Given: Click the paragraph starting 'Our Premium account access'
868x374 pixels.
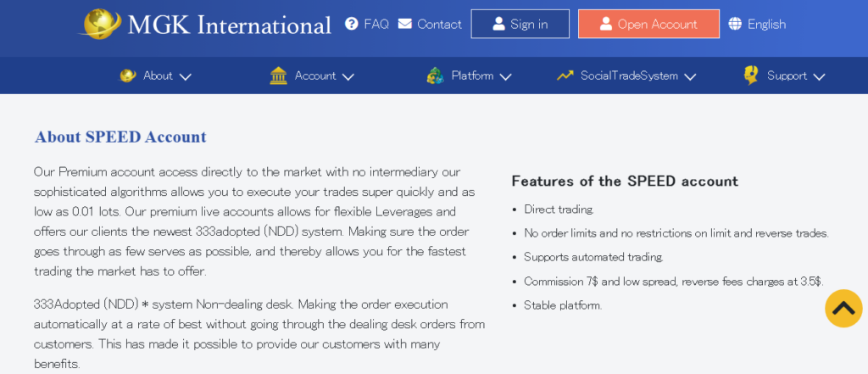Looking at the screenshot, I should (x=254, y=221).
